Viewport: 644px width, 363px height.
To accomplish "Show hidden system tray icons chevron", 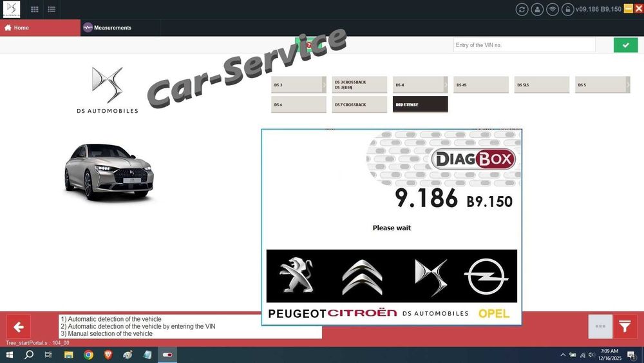I will [563, 355].
